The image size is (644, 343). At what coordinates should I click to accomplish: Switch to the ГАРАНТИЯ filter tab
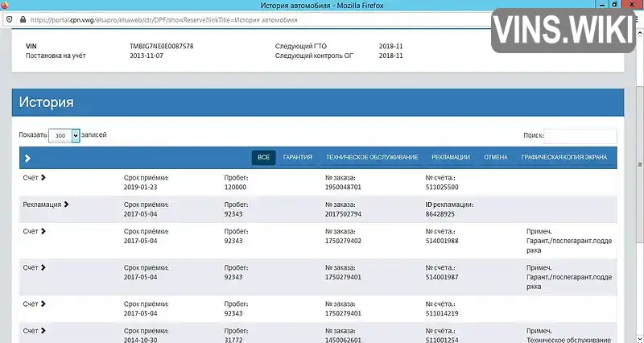tap(297, 157)
